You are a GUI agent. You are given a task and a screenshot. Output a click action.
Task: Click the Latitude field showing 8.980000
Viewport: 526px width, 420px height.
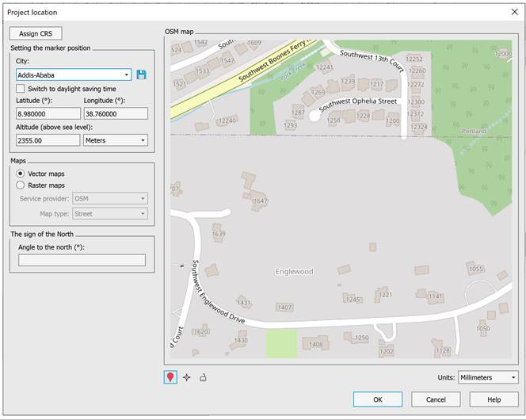[x=48, y=114]
